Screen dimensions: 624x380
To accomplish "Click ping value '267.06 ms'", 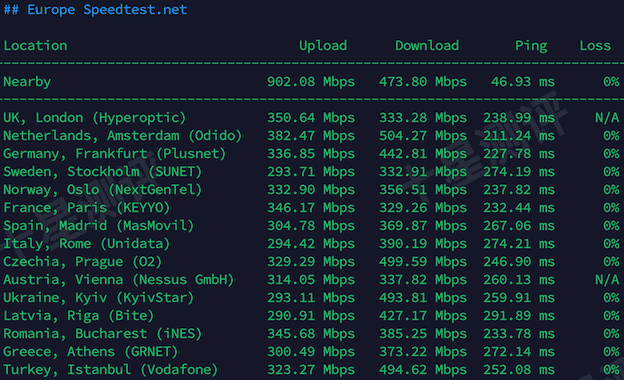I will [519, 226].
